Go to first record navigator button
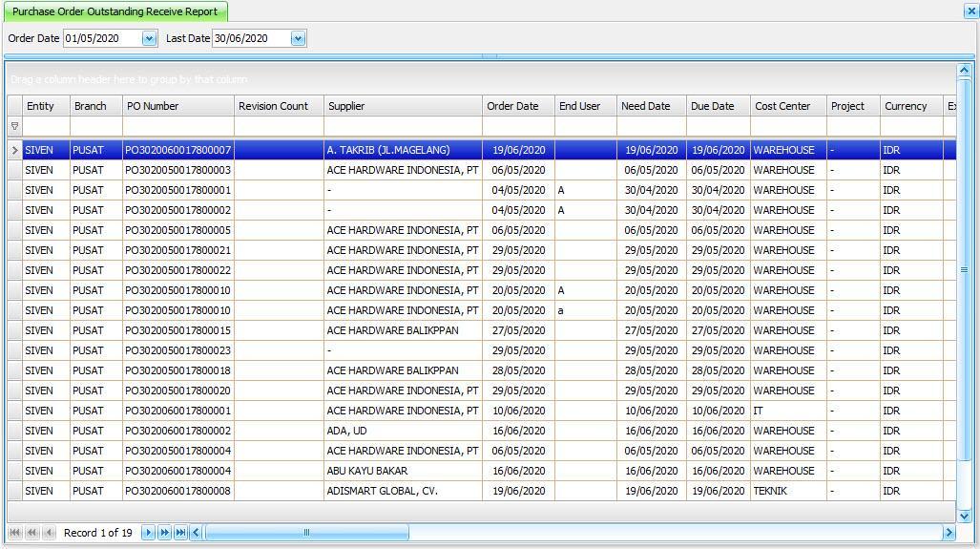Screen dimensions: 980x549 (15, 533)
